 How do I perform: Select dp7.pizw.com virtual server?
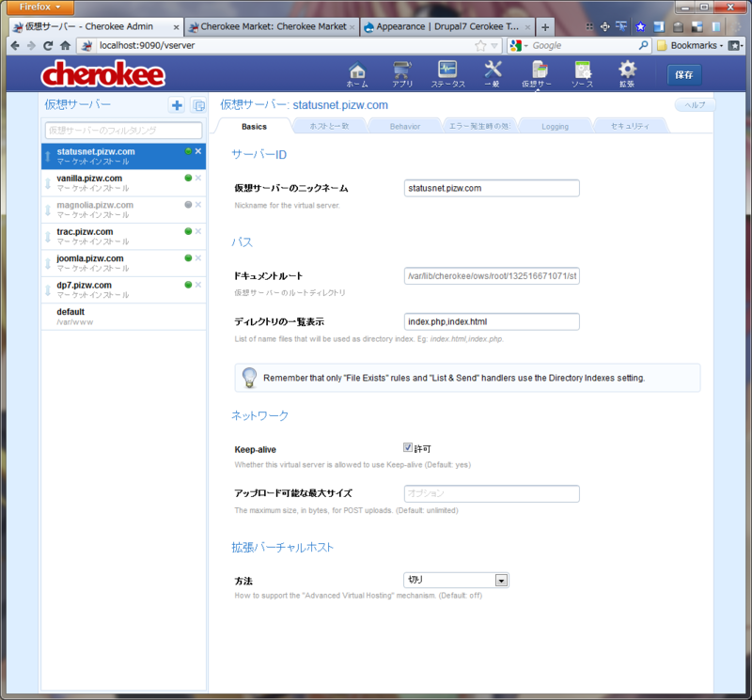pyautogui.click(x=124, y=289)
